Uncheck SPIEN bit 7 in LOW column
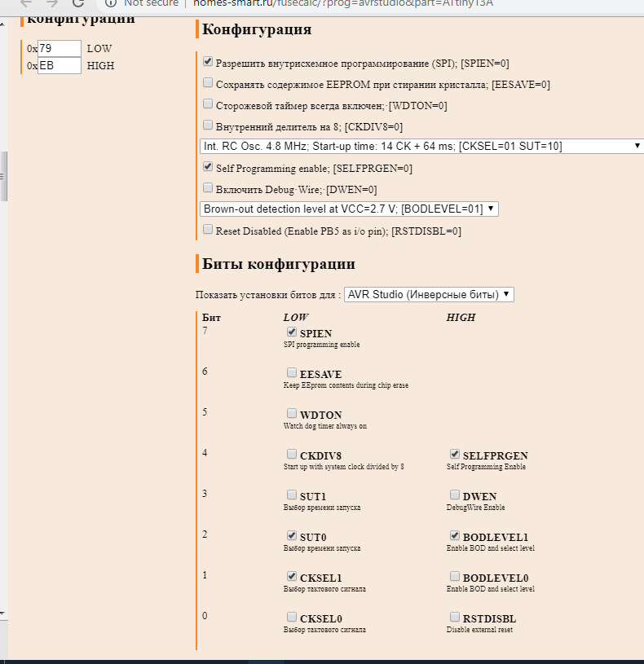Viewport: 644px width, 664px height. click(x=292, y=332)
